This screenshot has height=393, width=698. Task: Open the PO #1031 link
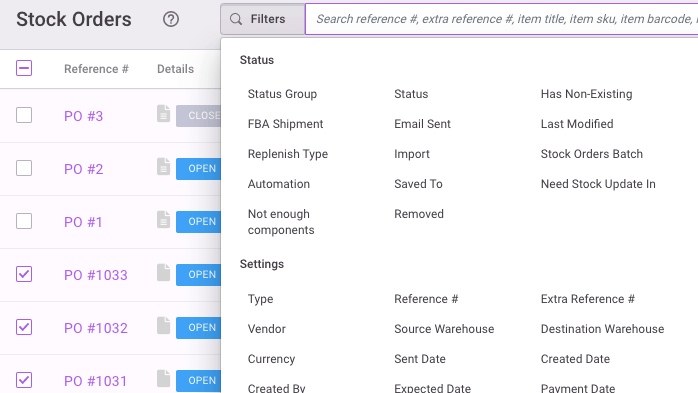95,381
